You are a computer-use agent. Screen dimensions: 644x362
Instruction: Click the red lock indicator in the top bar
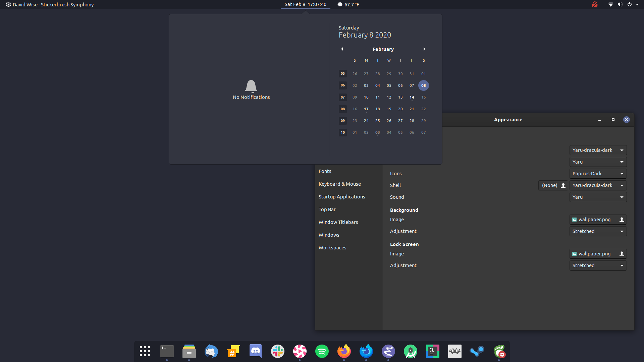pos(595,4)
